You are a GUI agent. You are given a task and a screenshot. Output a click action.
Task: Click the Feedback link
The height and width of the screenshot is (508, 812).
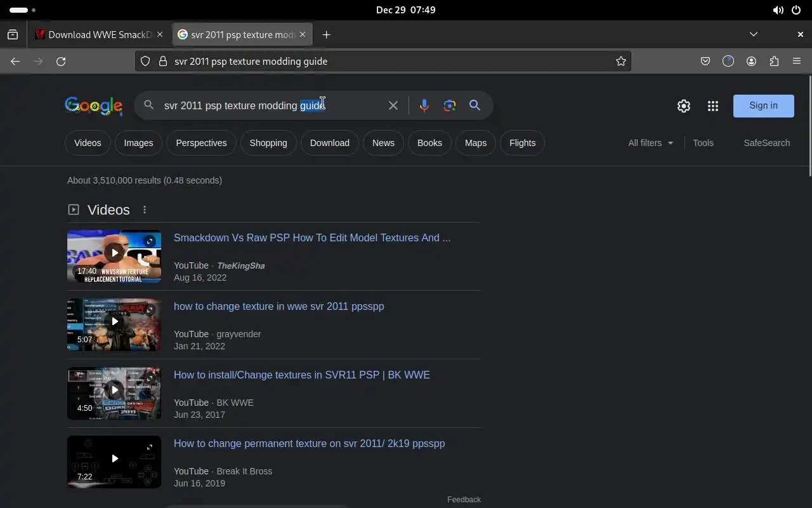pyautogui.click(x=464, y=500)
